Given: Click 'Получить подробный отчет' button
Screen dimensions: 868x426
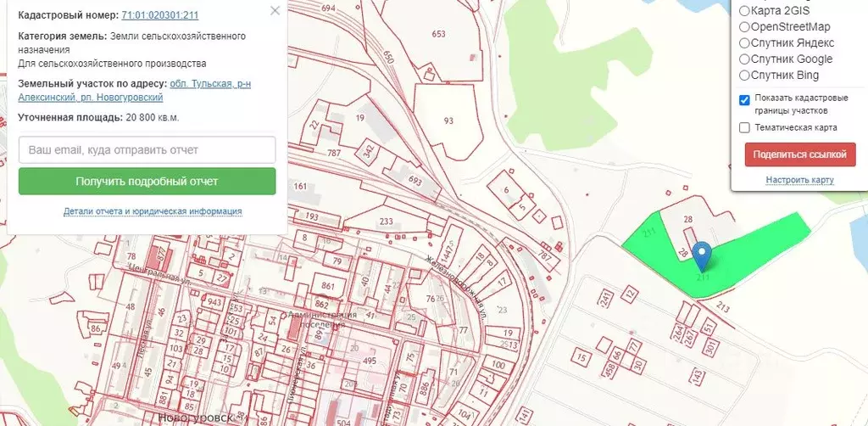Looking at the screenshot, I should point(147,182).
